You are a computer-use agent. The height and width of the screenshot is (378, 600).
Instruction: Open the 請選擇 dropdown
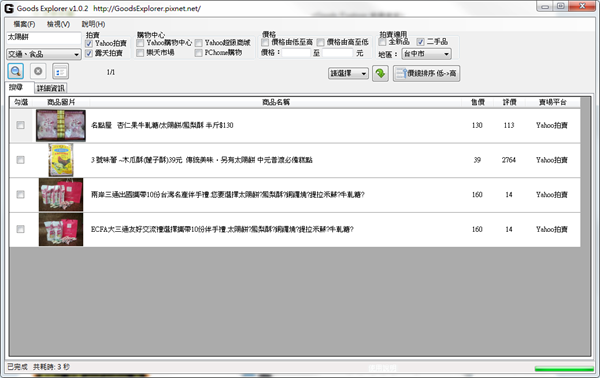tap(348, 73)
